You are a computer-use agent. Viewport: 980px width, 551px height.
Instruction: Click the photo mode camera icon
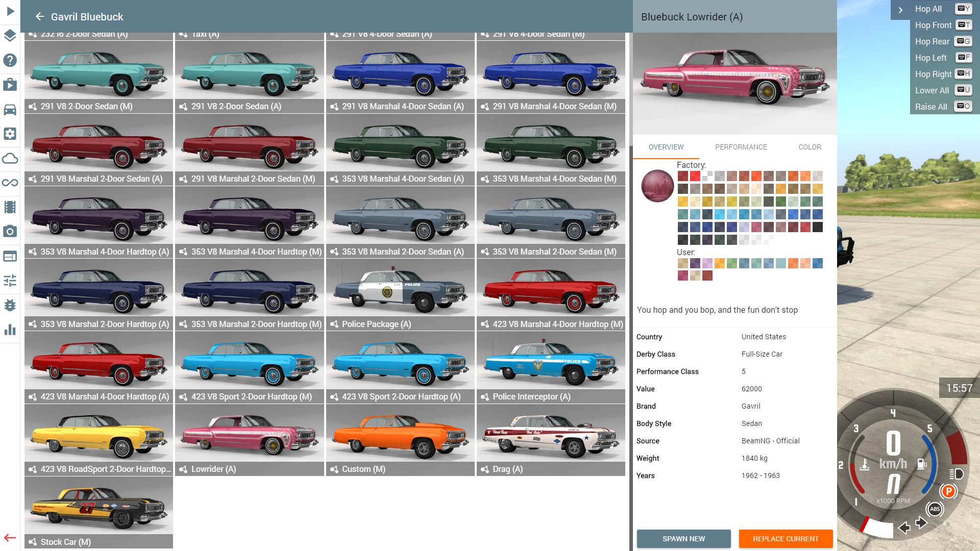point(10,232)
